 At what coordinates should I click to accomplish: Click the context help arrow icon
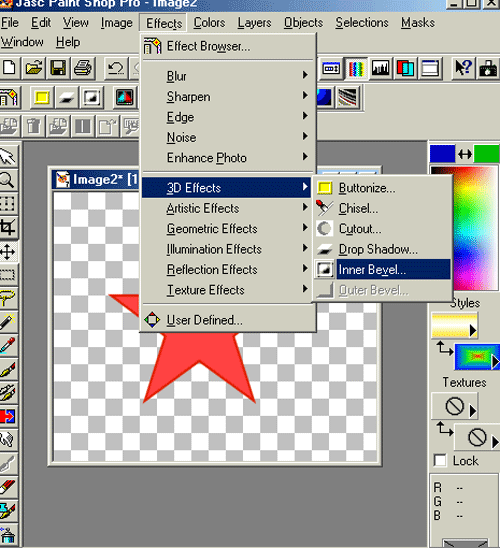pos(464,67)
